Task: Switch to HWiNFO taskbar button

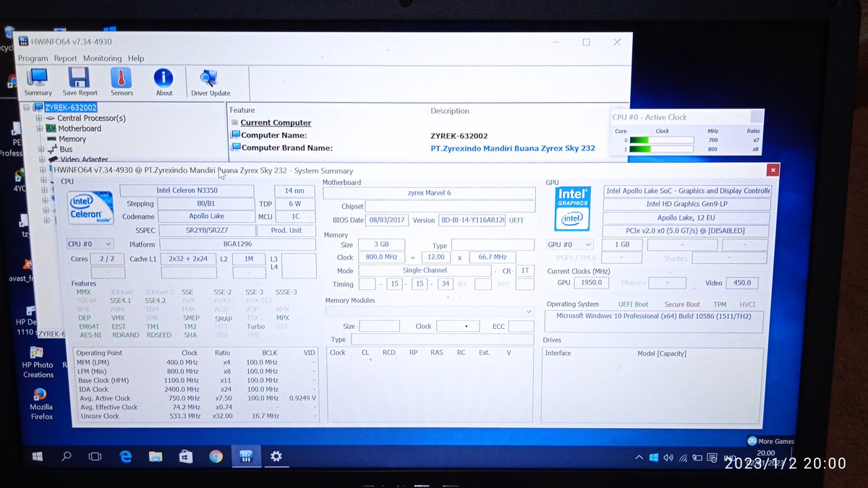Action: pos(245,456)
